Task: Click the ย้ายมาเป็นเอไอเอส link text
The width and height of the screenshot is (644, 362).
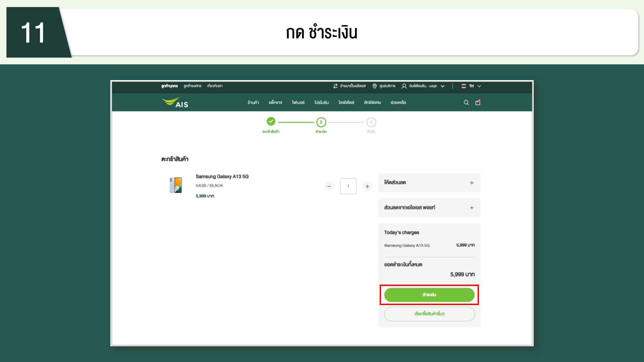Action: pyautogui.click(x=353, y=86)
